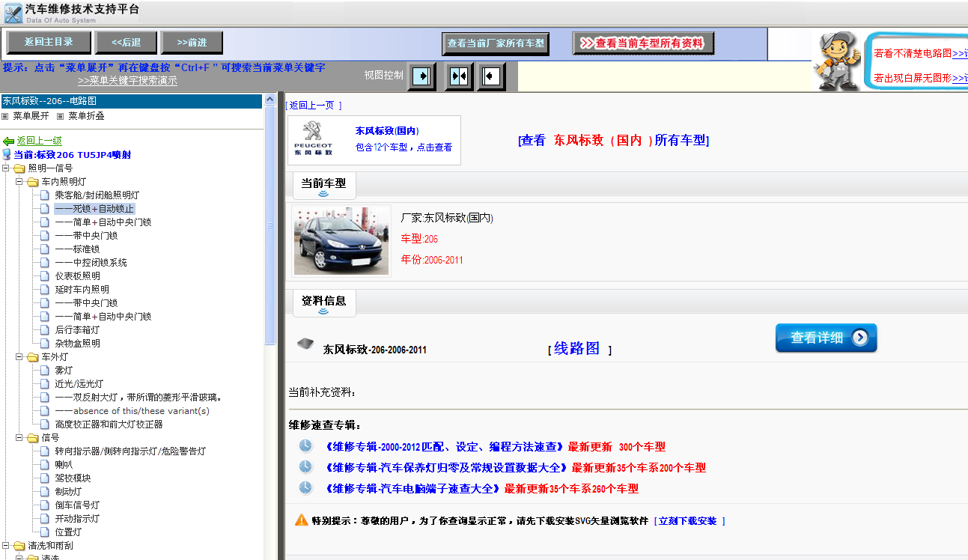Open 延时车内照明 item
The image size is (968, 560).
pyautogui.click(x=82, y=290)
